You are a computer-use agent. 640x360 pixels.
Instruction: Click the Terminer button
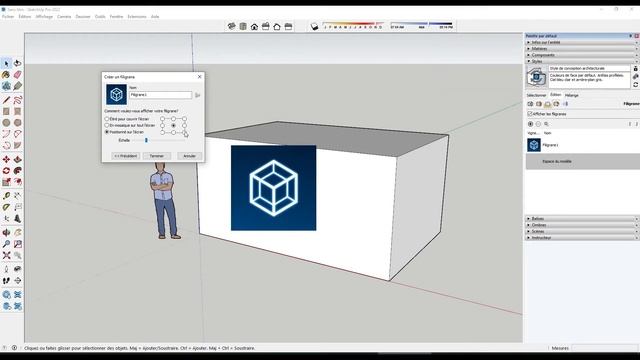[157, 156]
